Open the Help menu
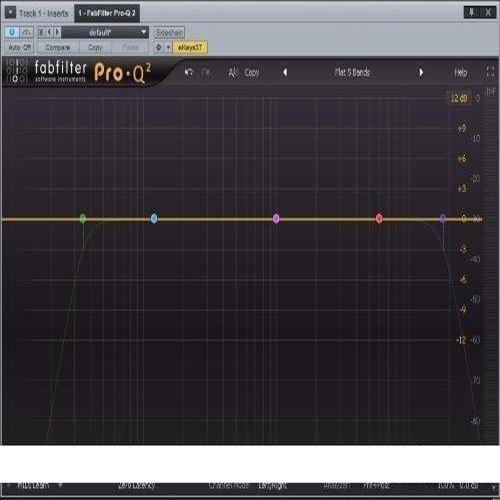 461,72
